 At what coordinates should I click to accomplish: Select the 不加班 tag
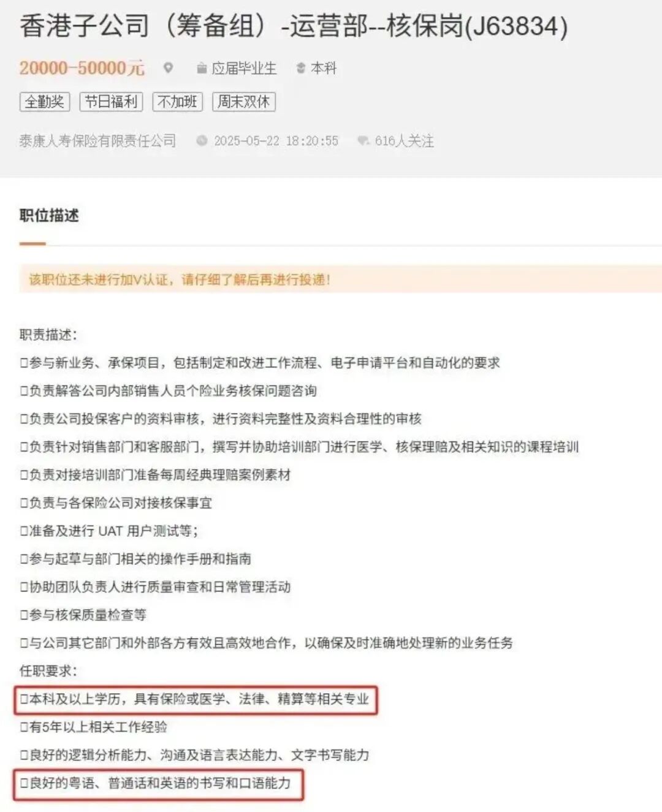[177, 101]
